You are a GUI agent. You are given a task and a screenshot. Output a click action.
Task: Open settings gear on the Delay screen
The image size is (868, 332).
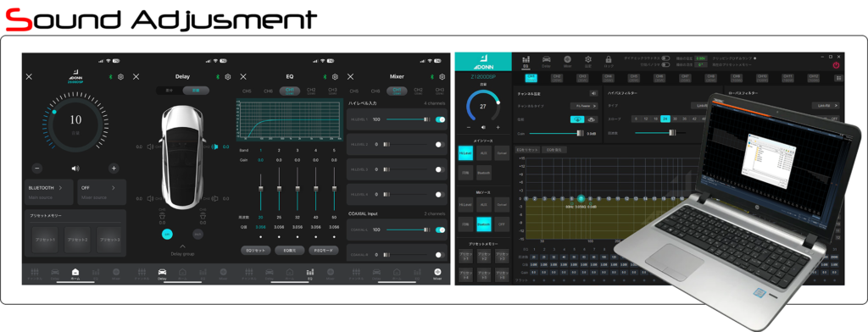point(227,77)
